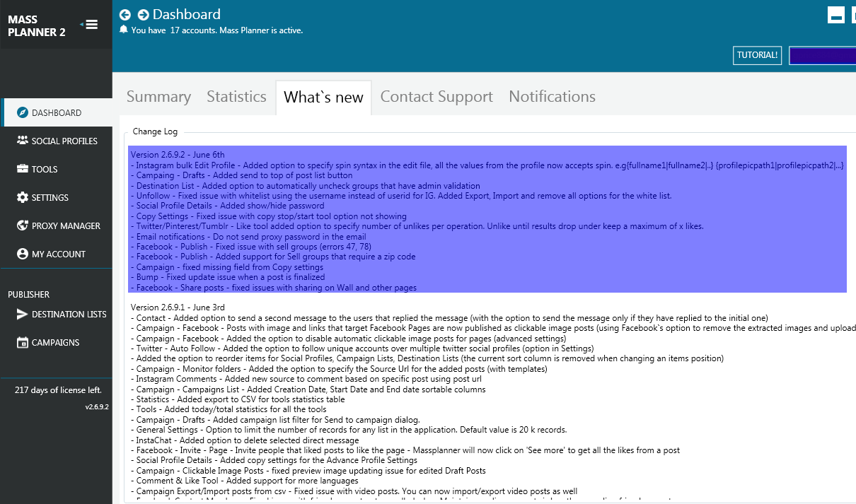Go to the Contact Support tab
The height and width of the screenshot is (504, 856).
(x=436, y=97)
